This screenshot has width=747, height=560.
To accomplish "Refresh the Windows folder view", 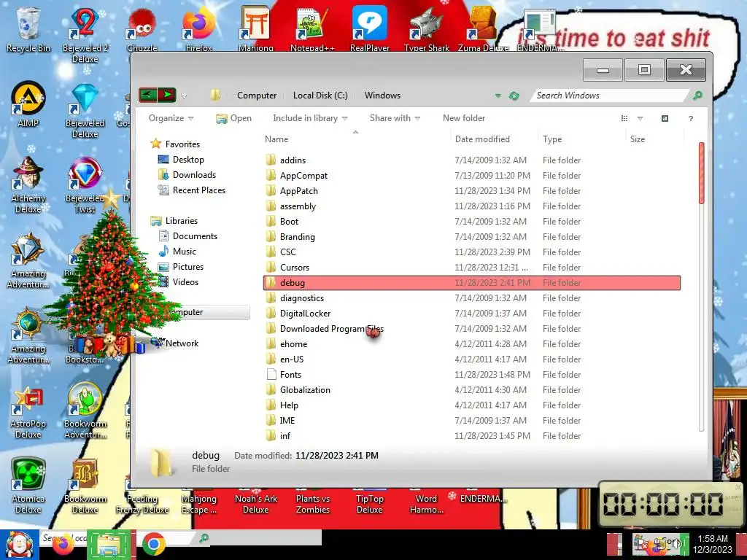I will (x=514, y=96).
